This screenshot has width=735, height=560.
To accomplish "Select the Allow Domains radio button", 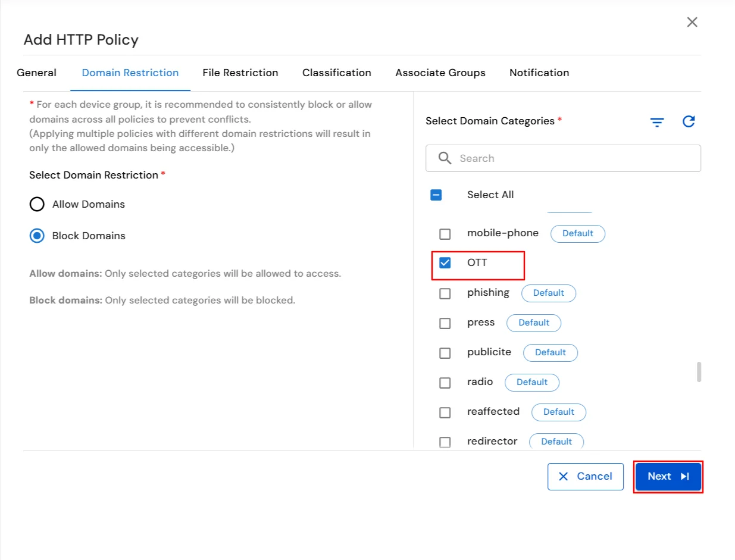I will [36, 204].
